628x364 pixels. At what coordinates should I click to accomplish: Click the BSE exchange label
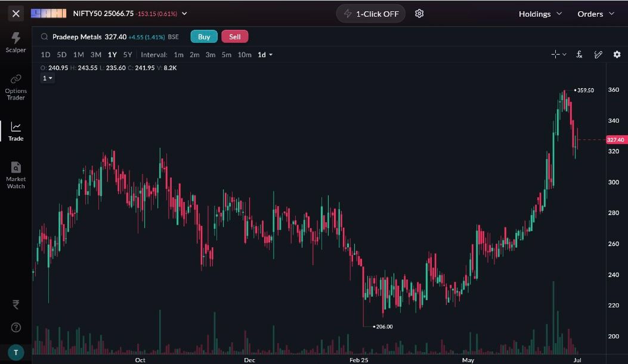173,37
